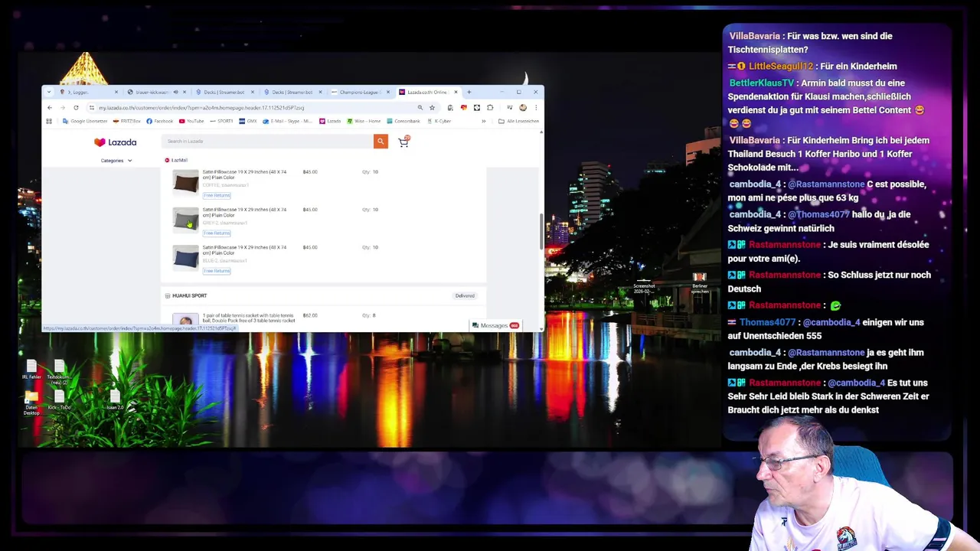Open the Chrome profile avatar
980x551 pixels.
coord(523,108)
